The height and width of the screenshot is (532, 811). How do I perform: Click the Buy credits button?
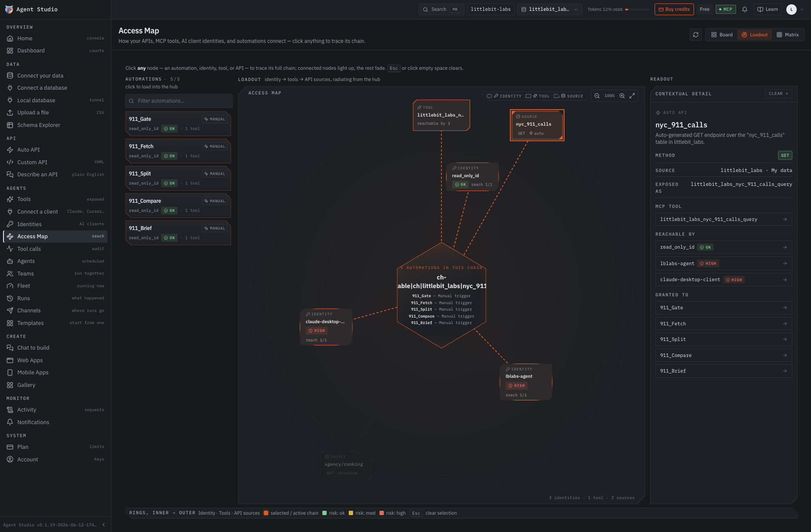coord(674,9)
